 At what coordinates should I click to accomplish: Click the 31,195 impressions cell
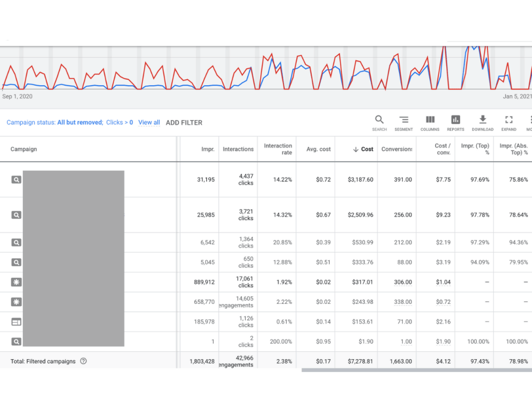point(206,179)
